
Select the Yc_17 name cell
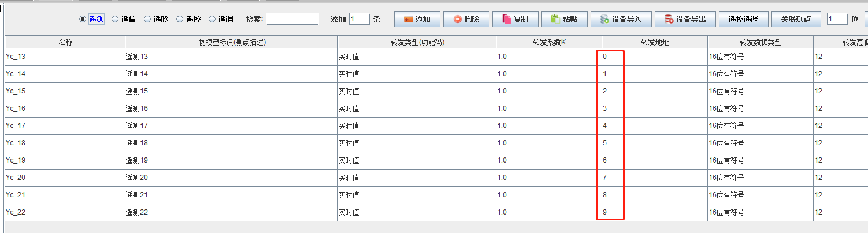65,126
